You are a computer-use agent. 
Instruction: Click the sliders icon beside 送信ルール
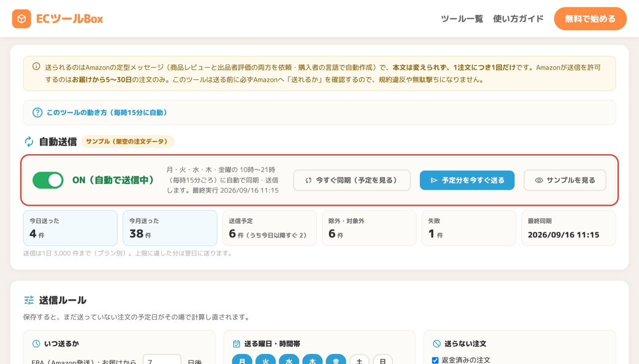tap(29, 300)
